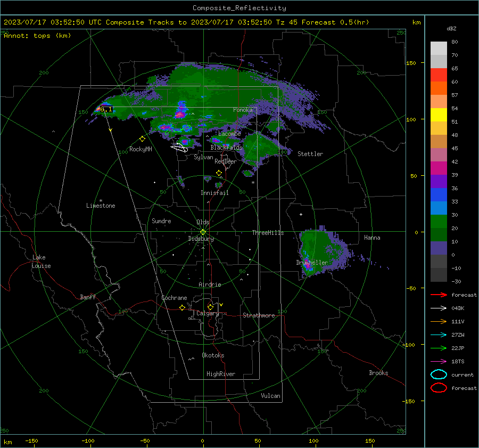Click the Lacombe city label
This screenshot has height=448, width=479.
tap(229, 134)
